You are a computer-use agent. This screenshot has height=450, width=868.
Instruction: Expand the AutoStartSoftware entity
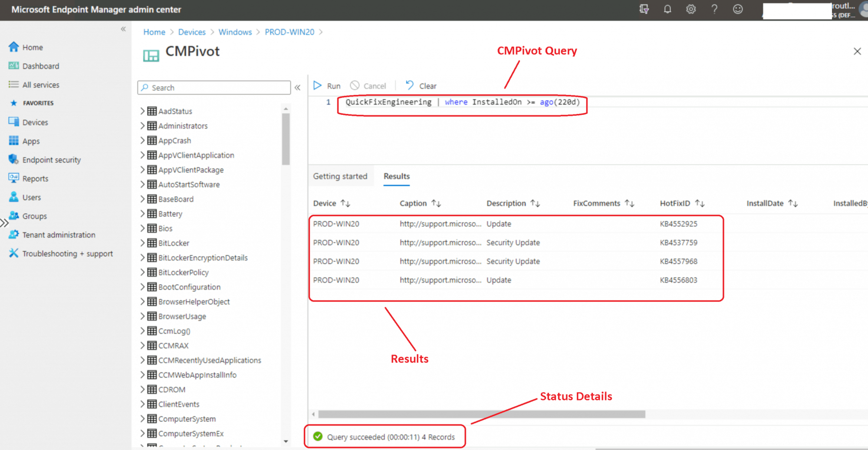142,184
